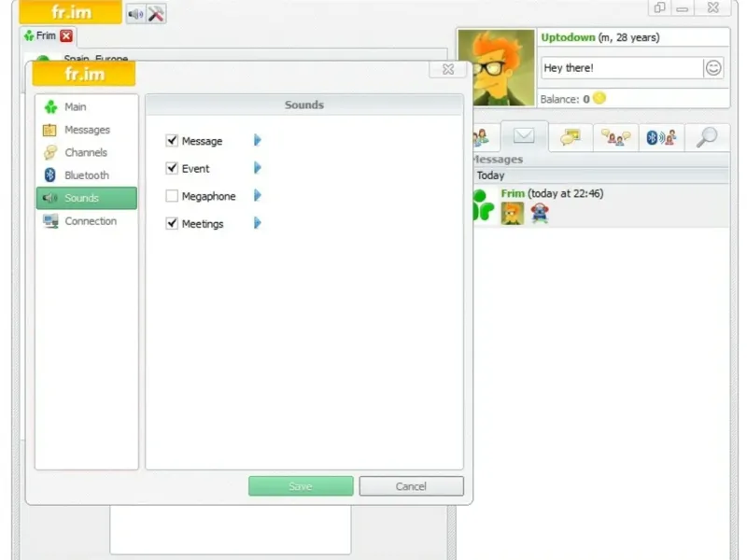The image size is (747, 560).
Task: Play the Message sound preview
Action: pos(258,140)
